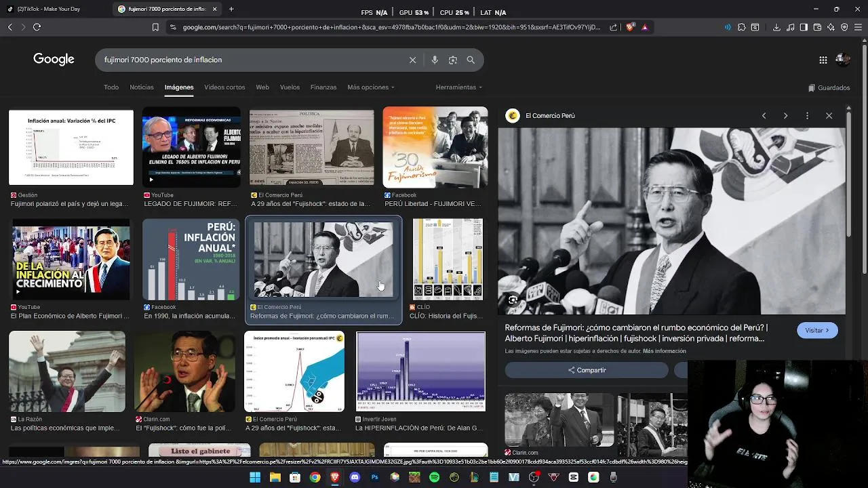Viewport: 868px width, 488px height.
Task: Open the Google account avatar menu
Action: coord(843,60)
